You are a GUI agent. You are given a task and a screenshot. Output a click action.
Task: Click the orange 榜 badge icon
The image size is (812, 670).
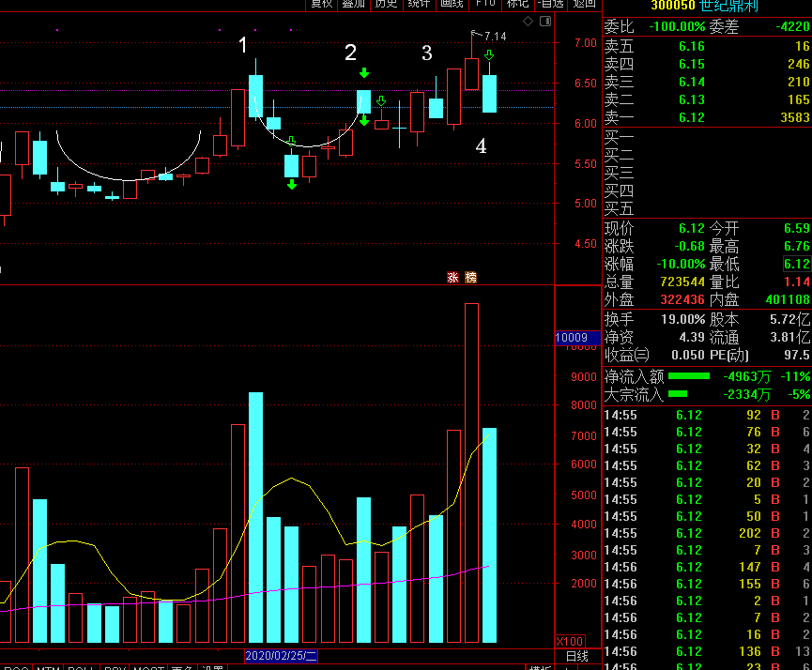pos(470,278)
